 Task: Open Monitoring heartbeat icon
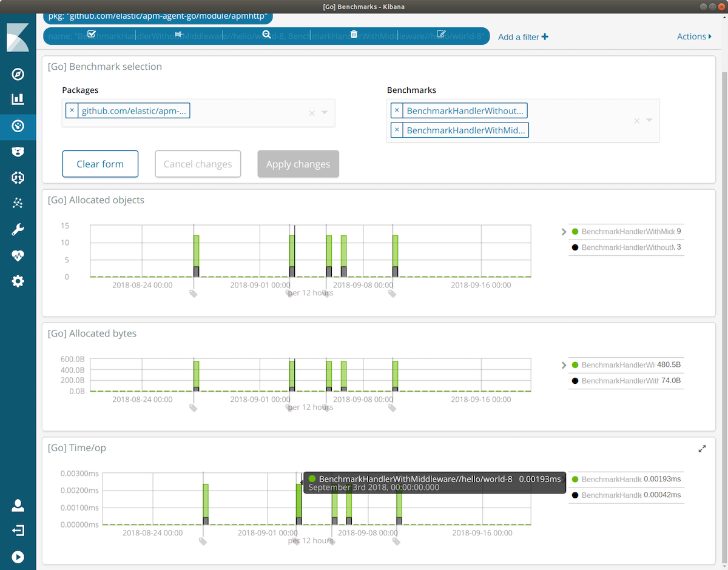coord(18,255)
